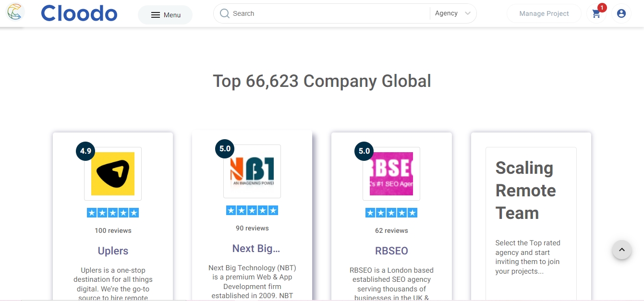The height and width of the screenshot is (301, 644).
Task: Click the scroll-to-top arrow button
Action: click(622, 250)
